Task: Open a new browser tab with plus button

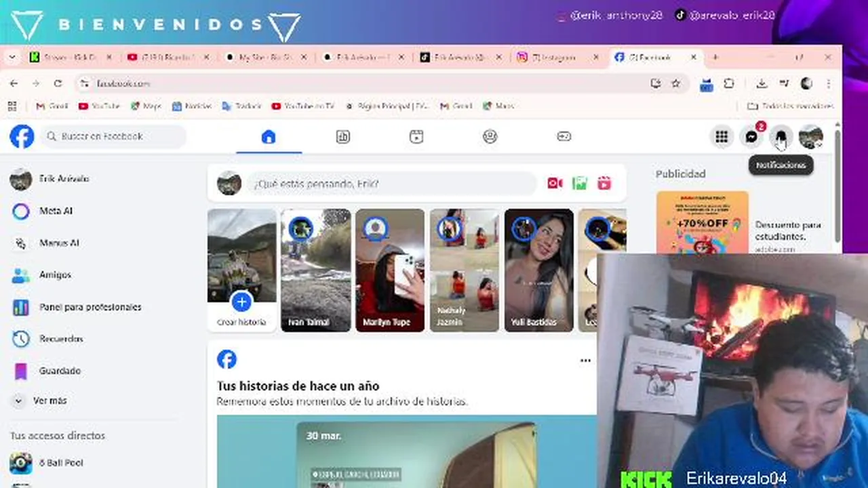Action: 715,58
